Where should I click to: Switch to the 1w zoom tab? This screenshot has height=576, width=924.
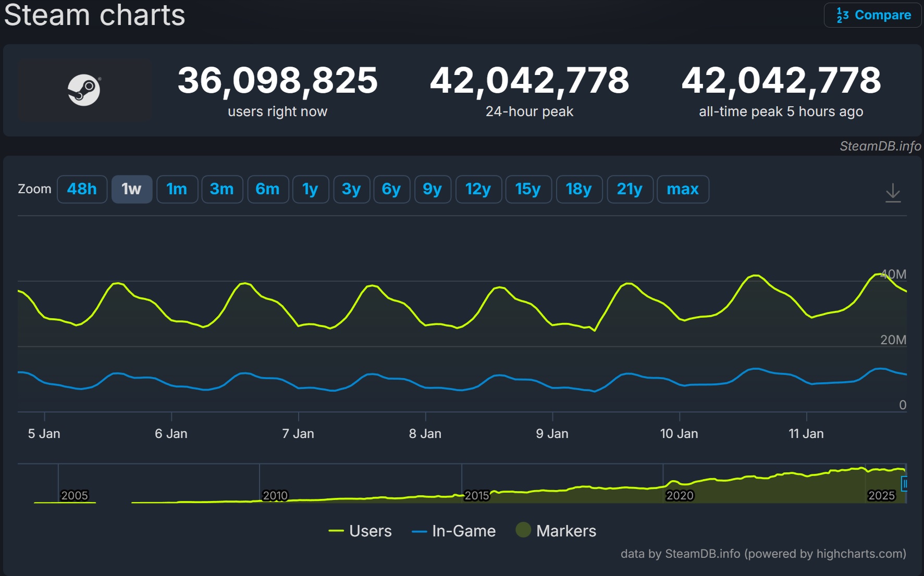pyautogui.click(x=131, y=189)
